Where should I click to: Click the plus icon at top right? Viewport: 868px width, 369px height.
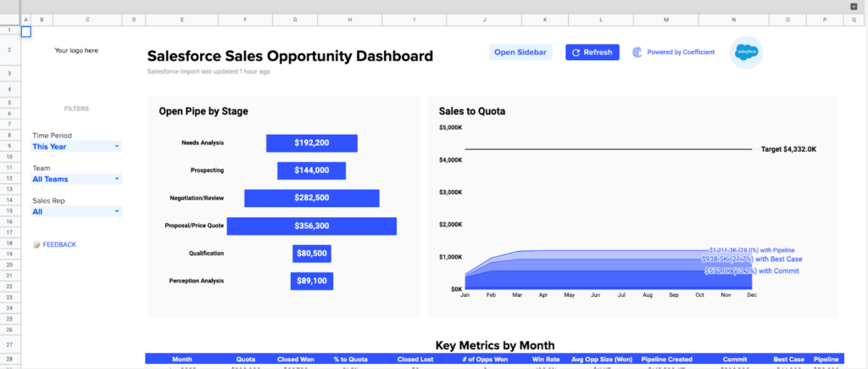[x=854, y=6]
